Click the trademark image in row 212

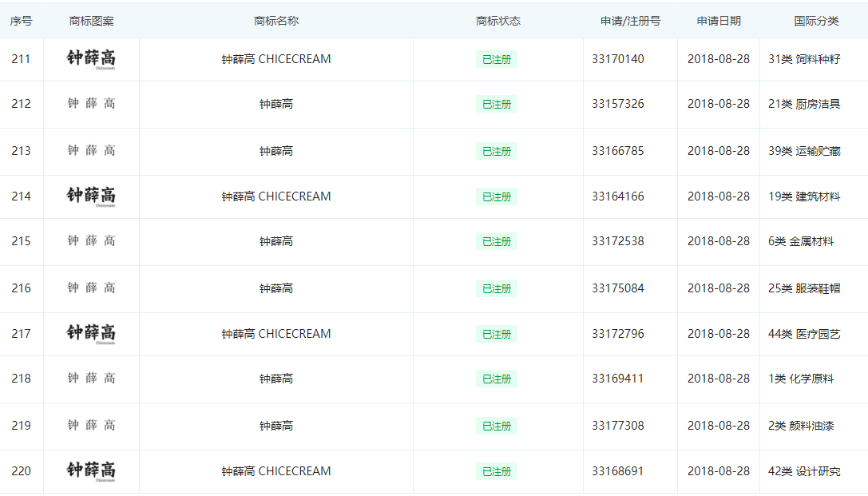click(x=91, y=104)
